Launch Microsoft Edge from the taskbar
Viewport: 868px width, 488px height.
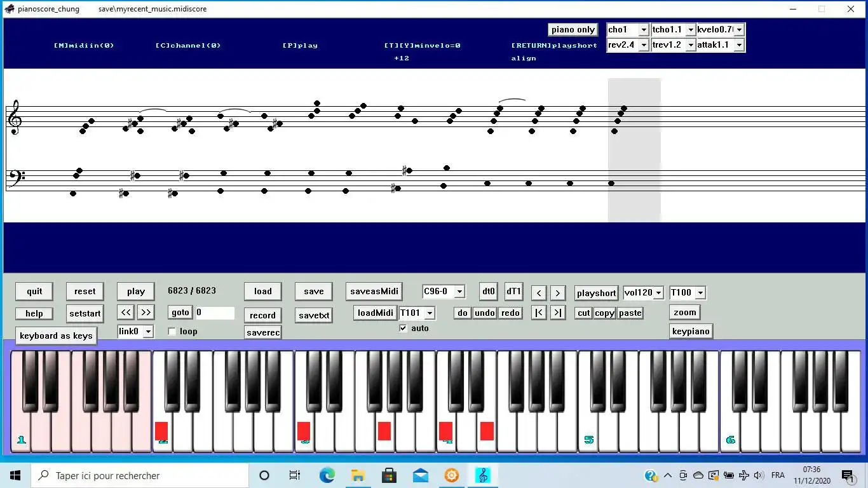(327, 475)
